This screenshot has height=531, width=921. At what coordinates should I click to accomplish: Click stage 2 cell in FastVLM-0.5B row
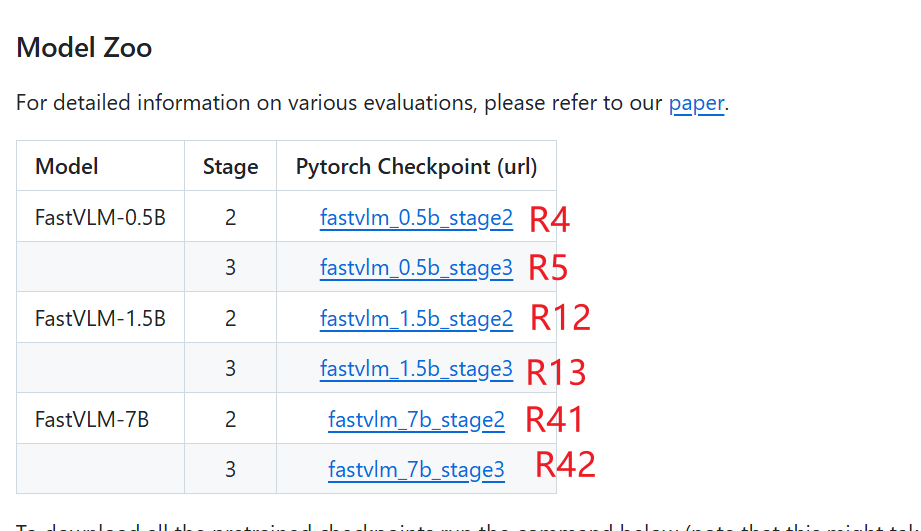(x=230, y=217)
